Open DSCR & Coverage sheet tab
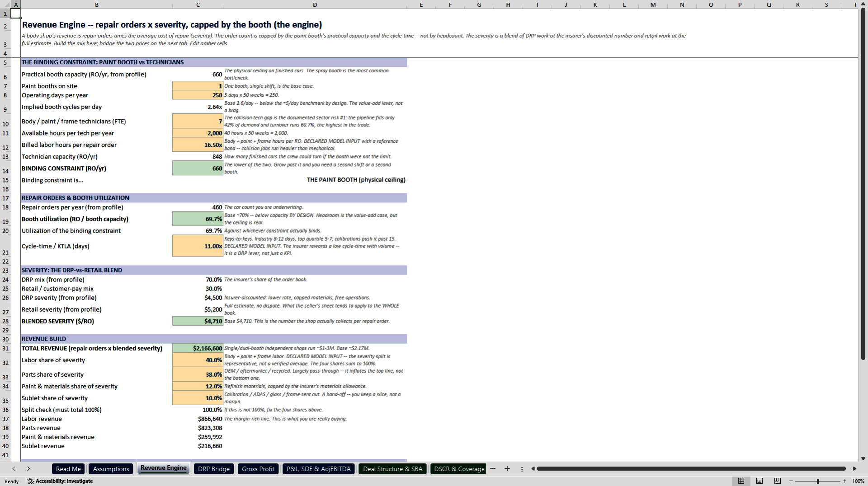Screen dimensions: 868x486 pyautogui.click(x=458, y=469)
